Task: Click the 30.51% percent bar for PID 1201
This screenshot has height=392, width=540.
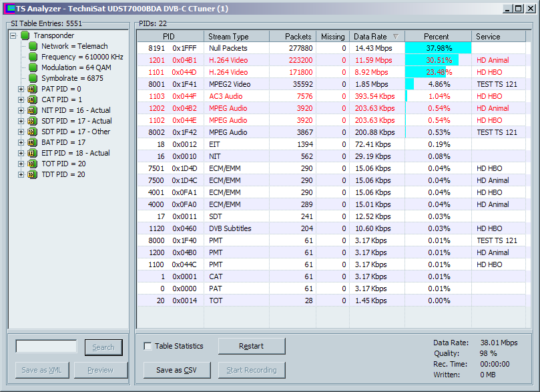Action: pos(432,60)
